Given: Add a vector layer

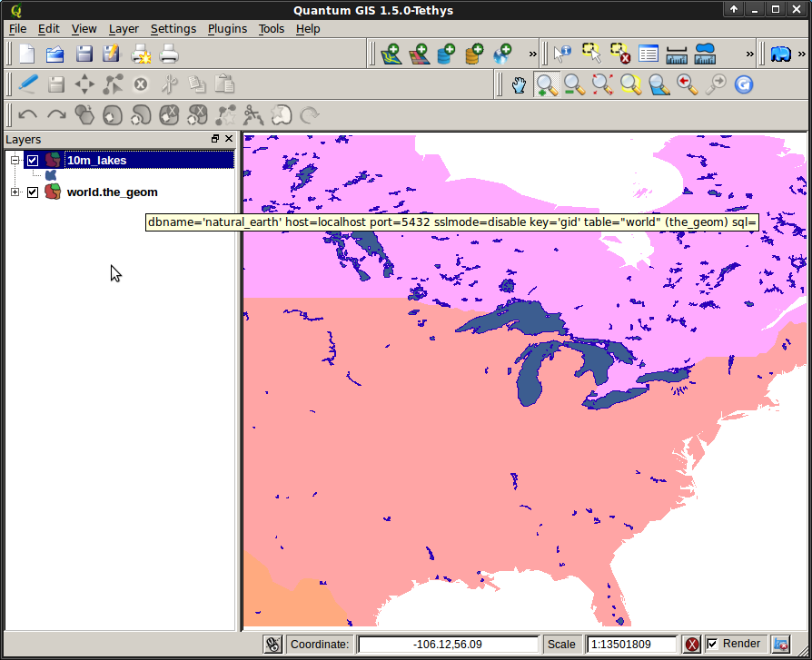Looking at the screenshot, I should pyautogui.click(x=392, y=54).
